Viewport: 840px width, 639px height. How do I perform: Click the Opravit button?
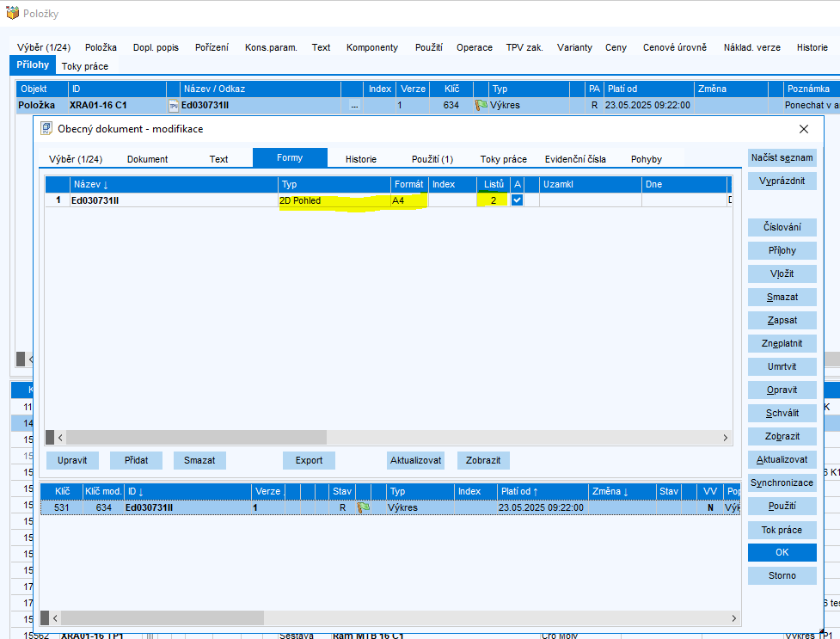[782, 390]
